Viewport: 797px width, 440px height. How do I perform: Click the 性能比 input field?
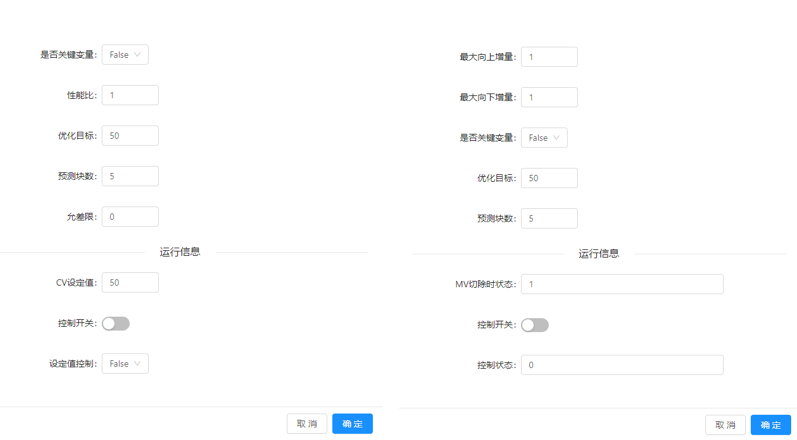click(x=130, y=95)
